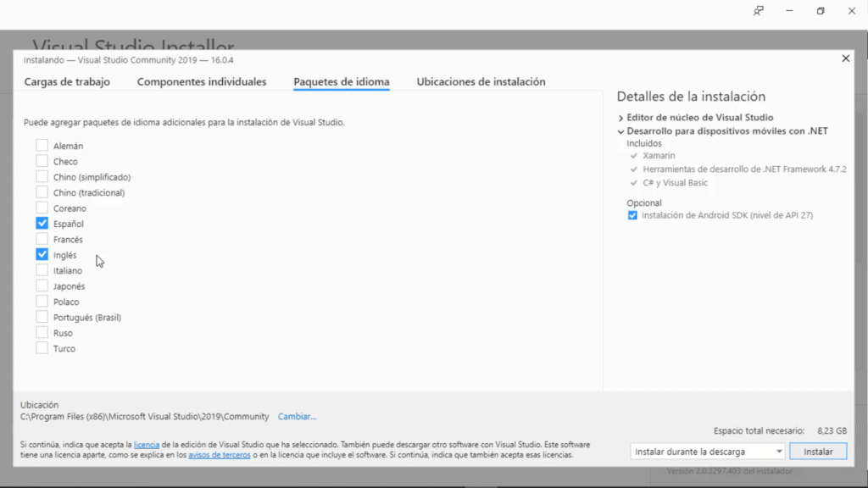Viewport: 868px width, 488px height.
Task: Uncheck the Inglés language pack
Action: pos(42,254)
